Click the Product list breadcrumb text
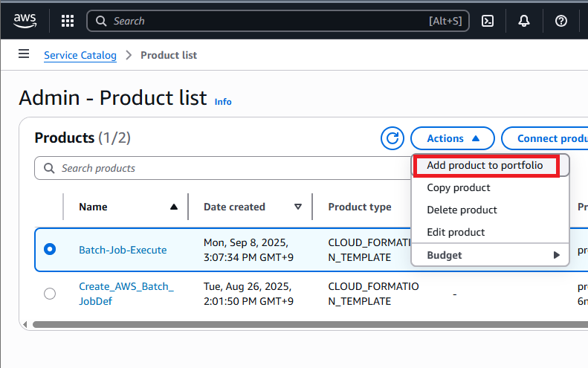 tap(169, 55)
